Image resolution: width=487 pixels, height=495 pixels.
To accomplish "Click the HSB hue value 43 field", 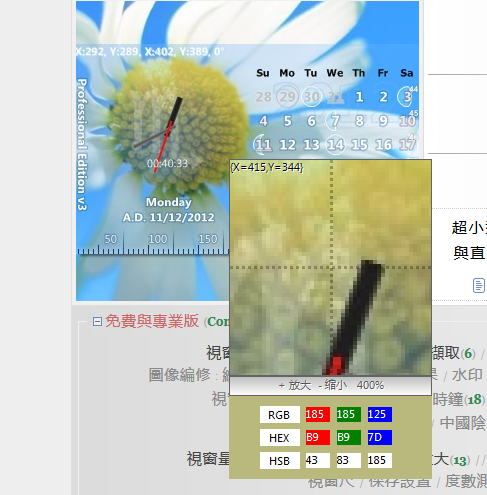I will point(318,460).
